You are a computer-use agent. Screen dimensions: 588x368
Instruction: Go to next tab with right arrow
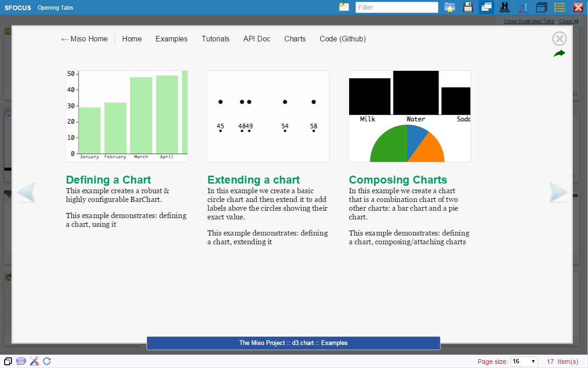click(x=559, y=192)
